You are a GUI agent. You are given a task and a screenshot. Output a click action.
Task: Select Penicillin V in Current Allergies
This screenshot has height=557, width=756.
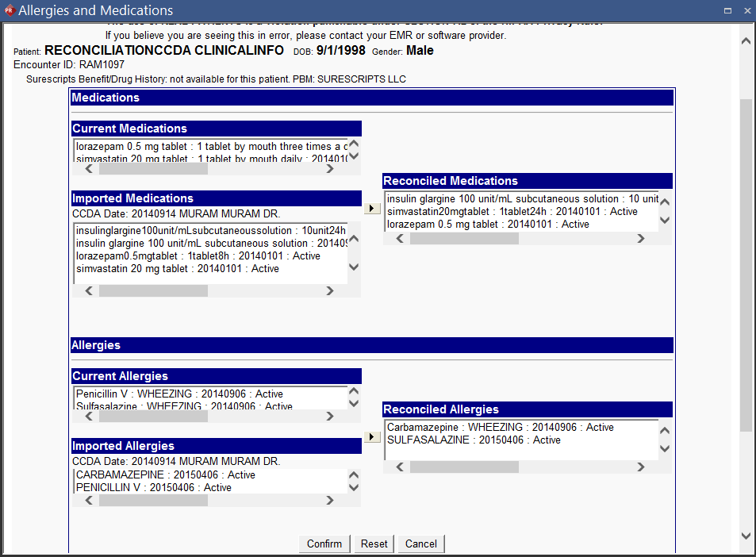pos(179,394)
